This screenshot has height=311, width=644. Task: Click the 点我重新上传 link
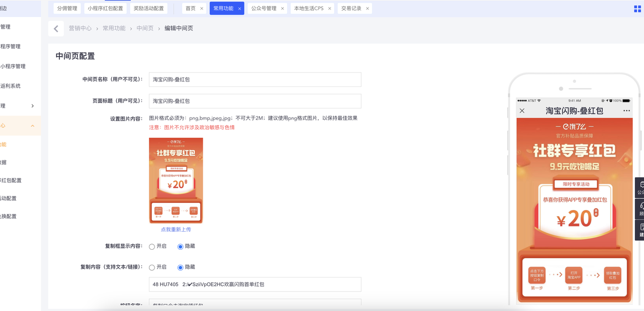176,230
